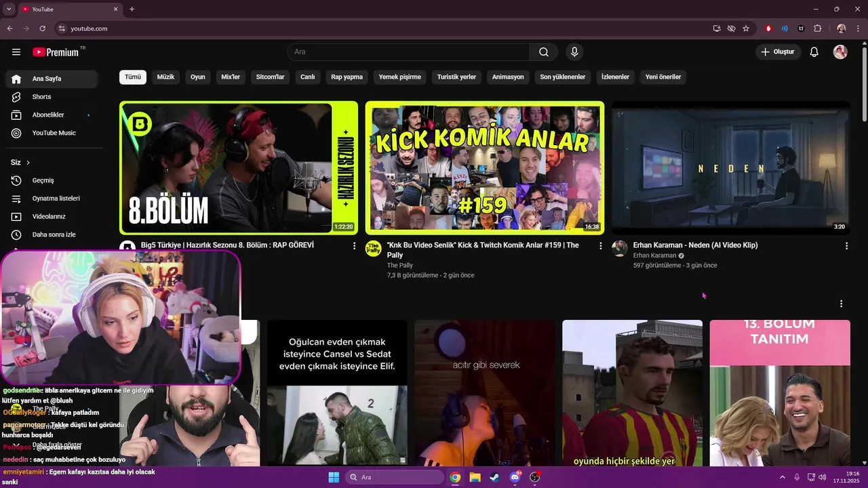Start voice search with microphone icon
This screenshot has height=488, width=868.
pyautogui.click(x=574, y=52)
